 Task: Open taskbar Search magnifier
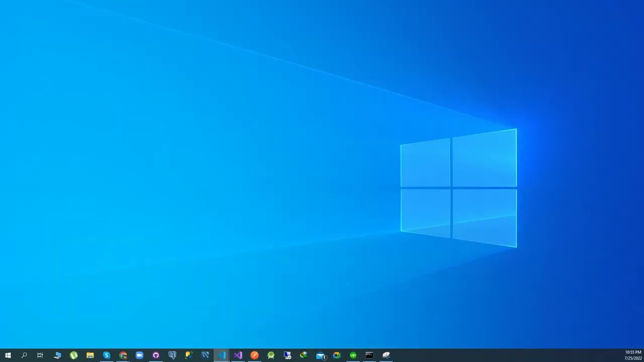tap(24, 355)
